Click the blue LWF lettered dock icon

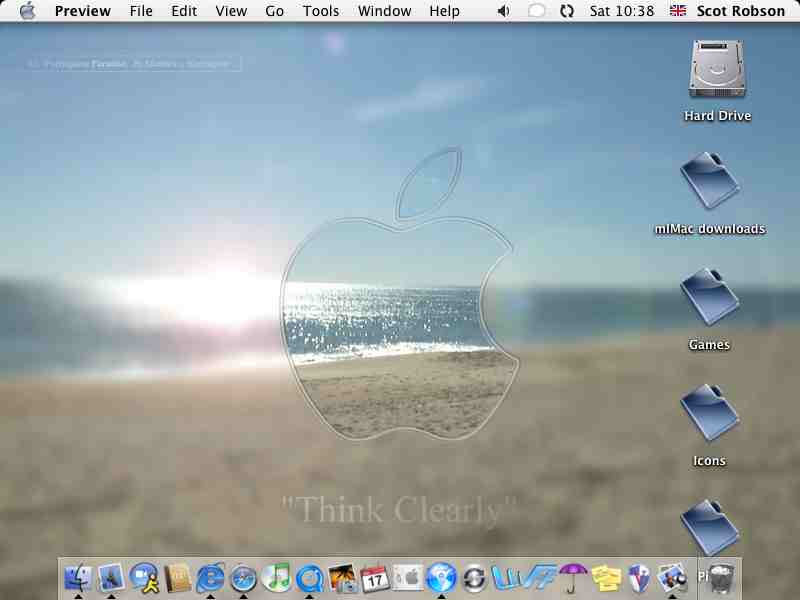[523, 578]
